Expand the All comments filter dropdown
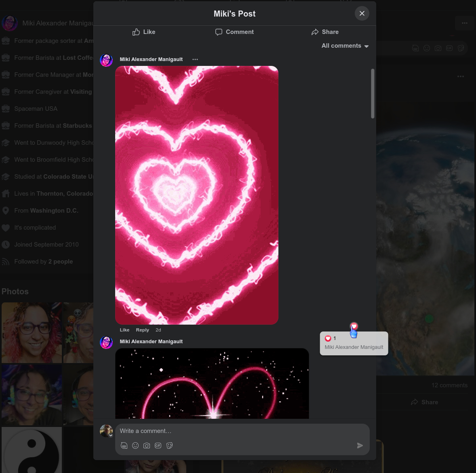Image resolution: width=476 pixels, height=473 pixels. click(345, 46)
